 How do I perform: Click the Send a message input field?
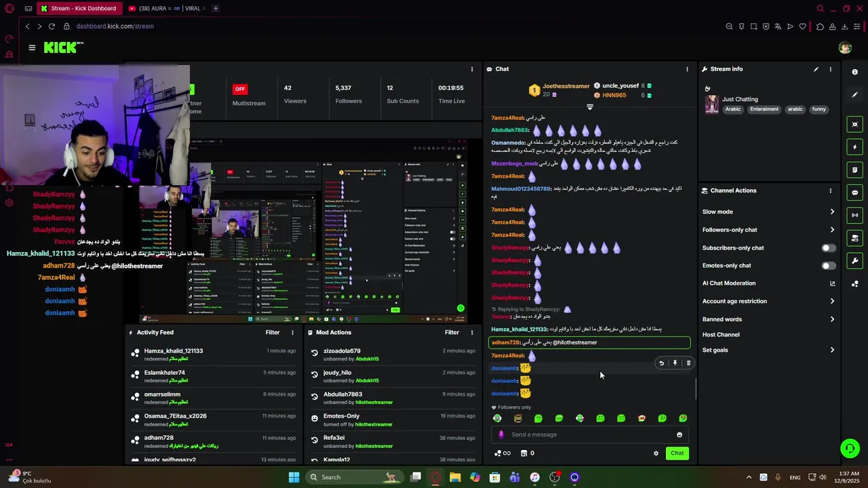pos(590,434)
